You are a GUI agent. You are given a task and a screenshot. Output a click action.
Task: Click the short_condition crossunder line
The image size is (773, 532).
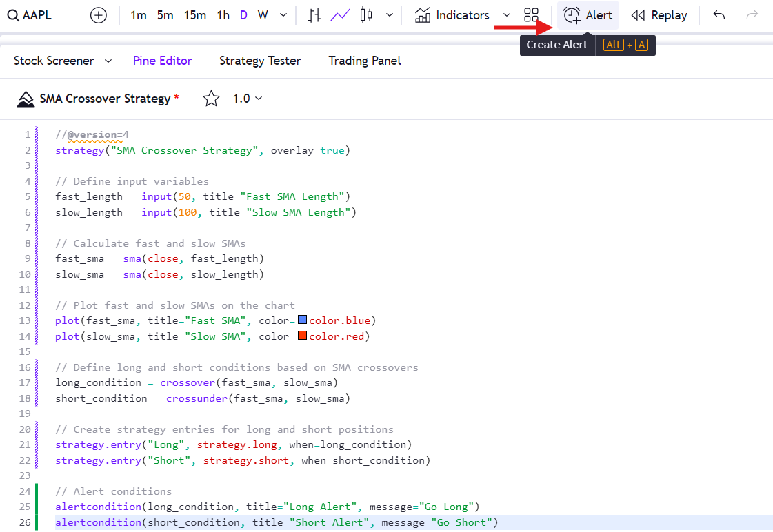[x=203, y=398]
